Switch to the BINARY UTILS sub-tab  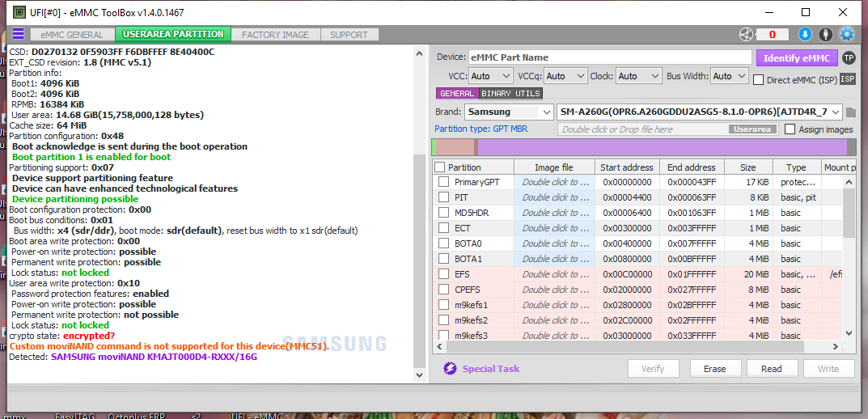(x=510, y=94)
